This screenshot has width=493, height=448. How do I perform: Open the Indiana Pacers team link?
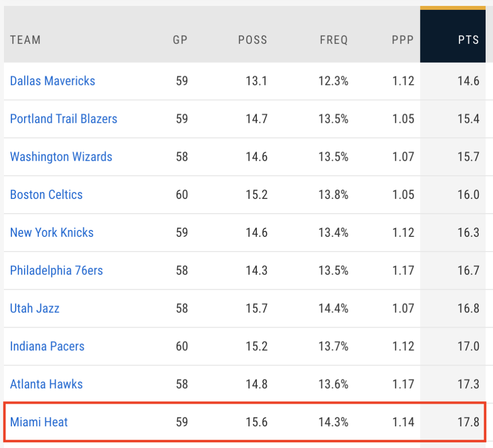pos(47,346)
